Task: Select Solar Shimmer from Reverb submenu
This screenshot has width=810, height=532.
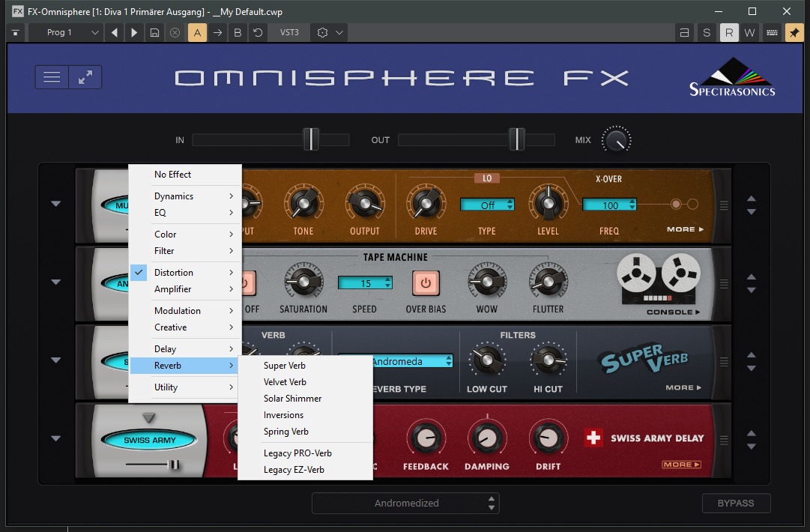Action: pyautogui.click(x=292, y=399)
